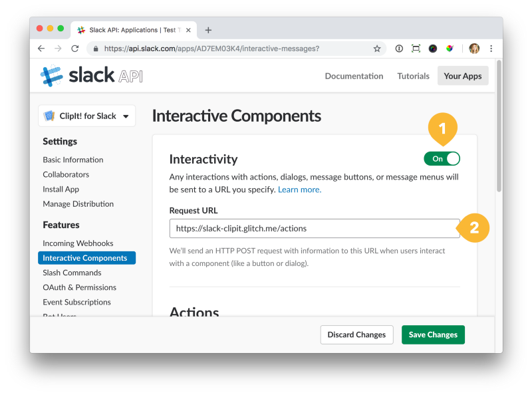The image size is (532, 395).
Task: Click the ClipIt! app icon
Action: tap(49, 116)
